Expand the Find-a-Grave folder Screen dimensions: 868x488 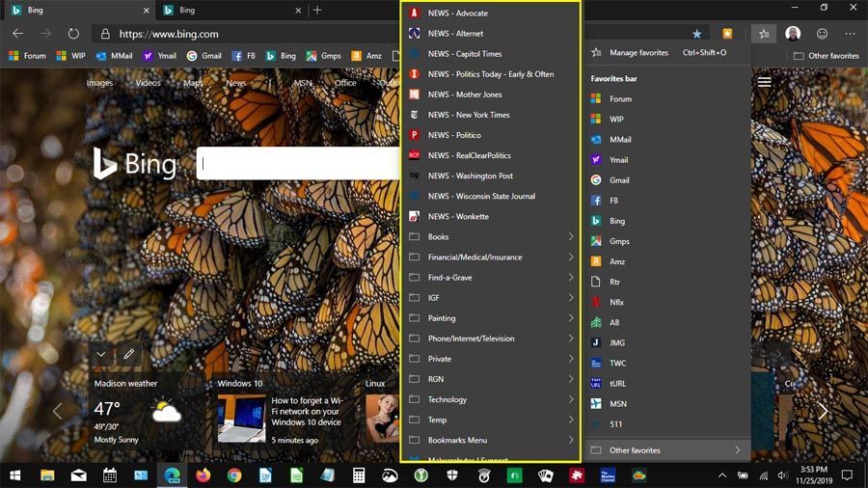(491, 277)
